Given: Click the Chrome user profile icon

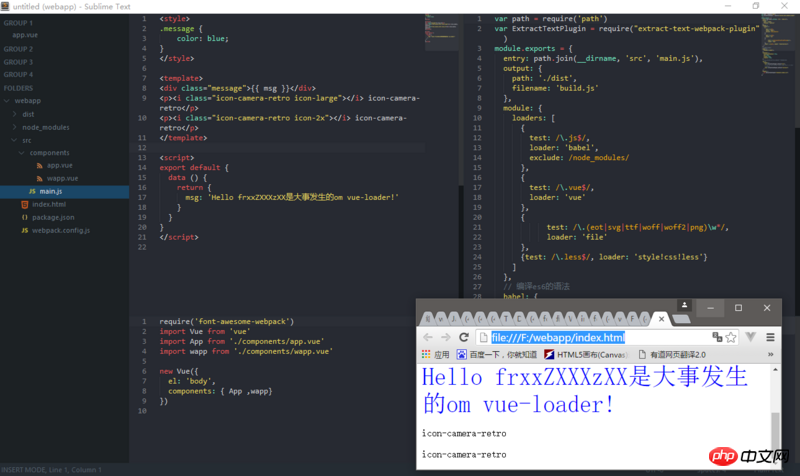Looking at the screenshot, I should (x=684, y=306).
